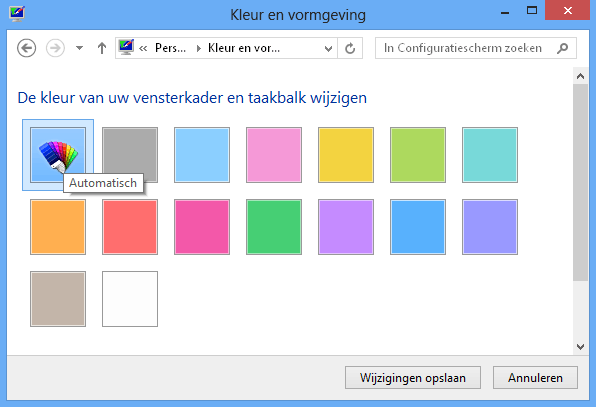Screen dimensions: 596x407
Task: Click the search magnifier icon
Action: [x=563, y=48]
